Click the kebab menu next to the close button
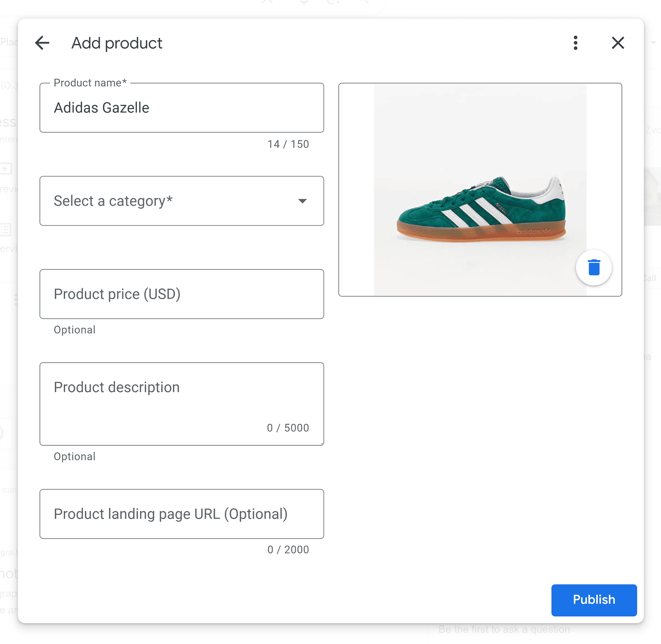Image resolution: width=661 pixels, height=644 pixels. click(x=575, y=43)
